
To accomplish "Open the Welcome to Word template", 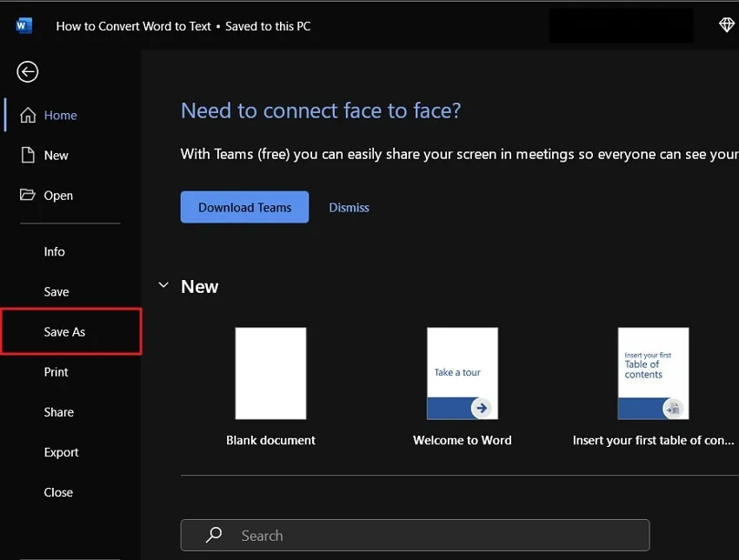I will (x=462, y=374).
